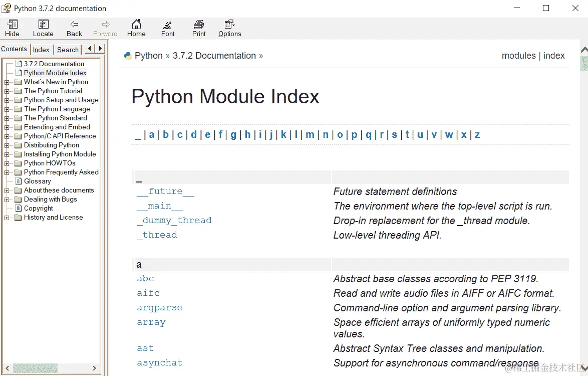This screenshot has width=588, height=376.
Task: Open the abc module link
Action: coord(145,278)
